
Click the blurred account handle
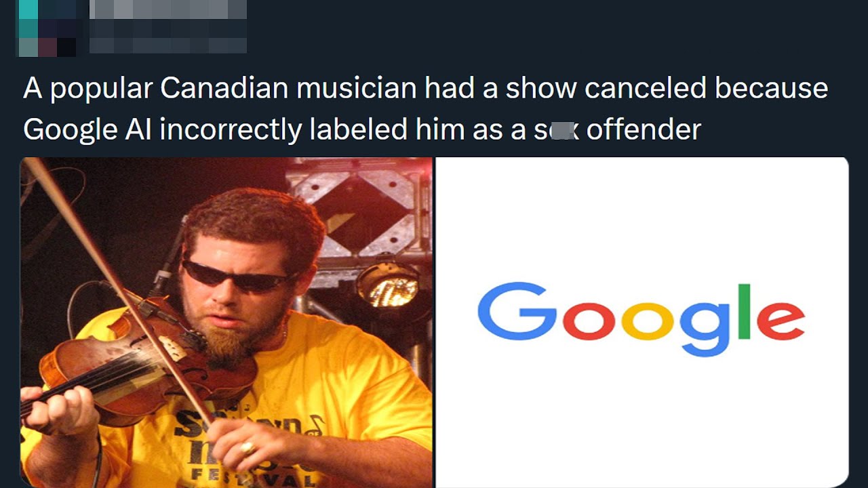point(168,37)
